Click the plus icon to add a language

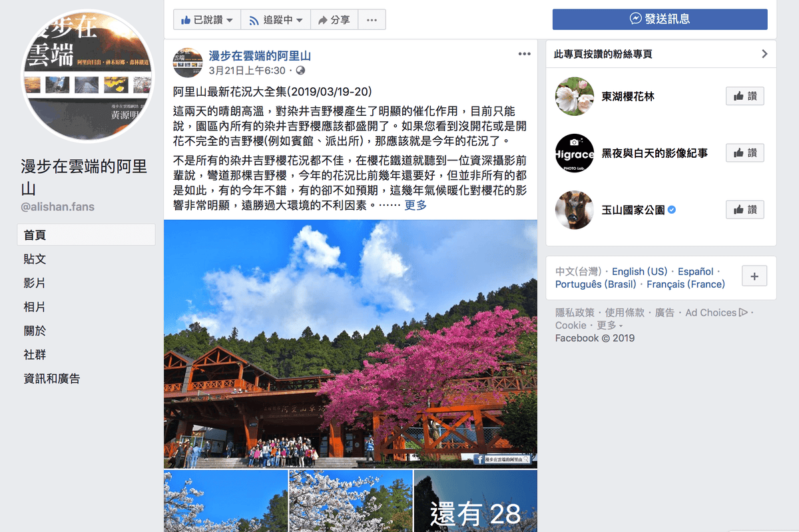click(x=754, y=276)
